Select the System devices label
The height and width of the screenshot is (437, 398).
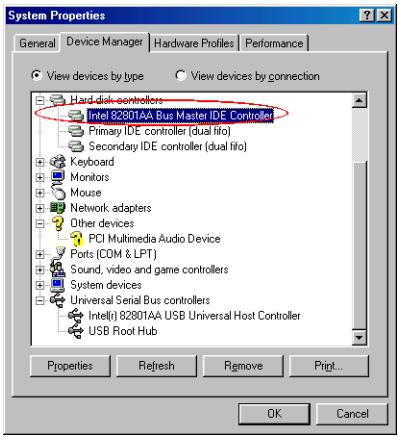[106, 285]
